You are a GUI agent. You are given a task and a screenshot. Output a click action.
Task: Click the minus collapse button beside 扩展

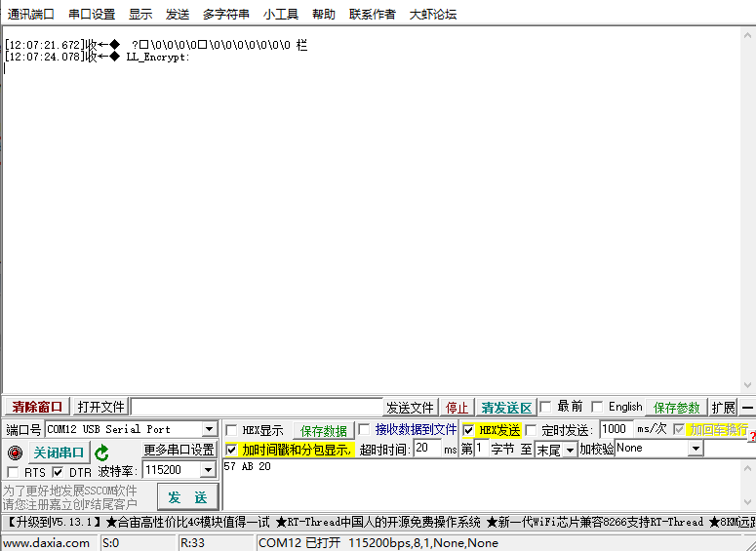click(x=747, y=408)
